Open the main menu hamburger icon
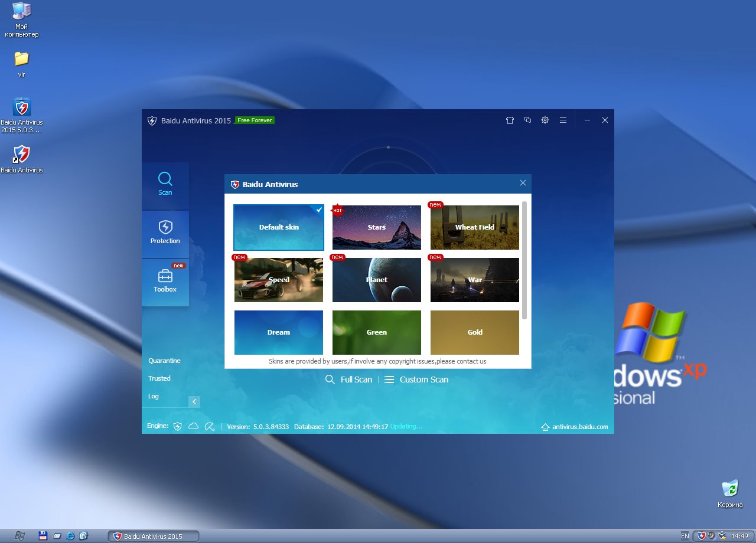This screenshot has height=543, width=756. (563, 120)
